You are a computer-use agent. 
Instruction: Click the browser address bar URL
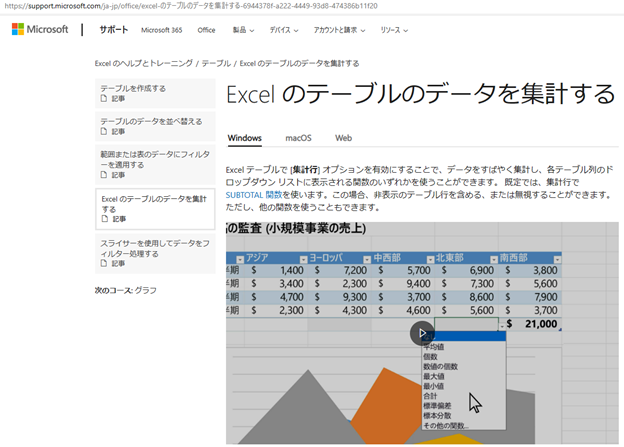[191, 6]
